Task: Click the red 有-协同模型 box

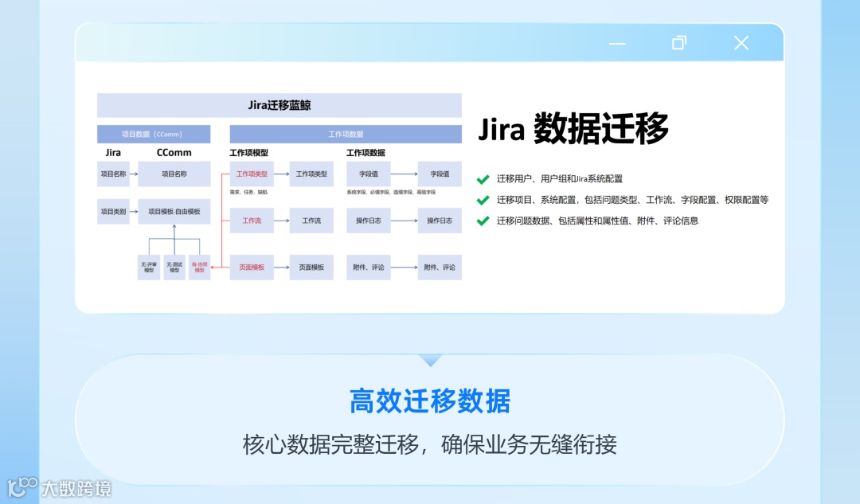Action: tap(200, 267)
